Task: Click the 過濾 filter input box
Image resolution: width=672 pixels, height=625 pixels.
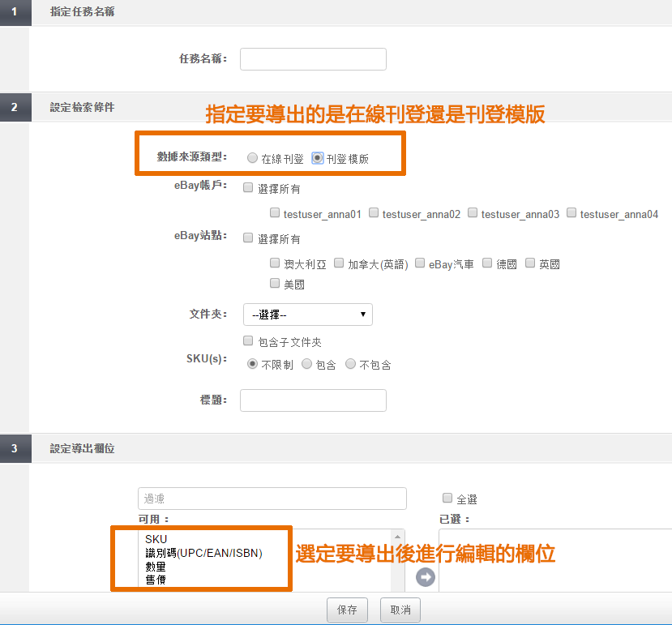Action: [272, 499]
